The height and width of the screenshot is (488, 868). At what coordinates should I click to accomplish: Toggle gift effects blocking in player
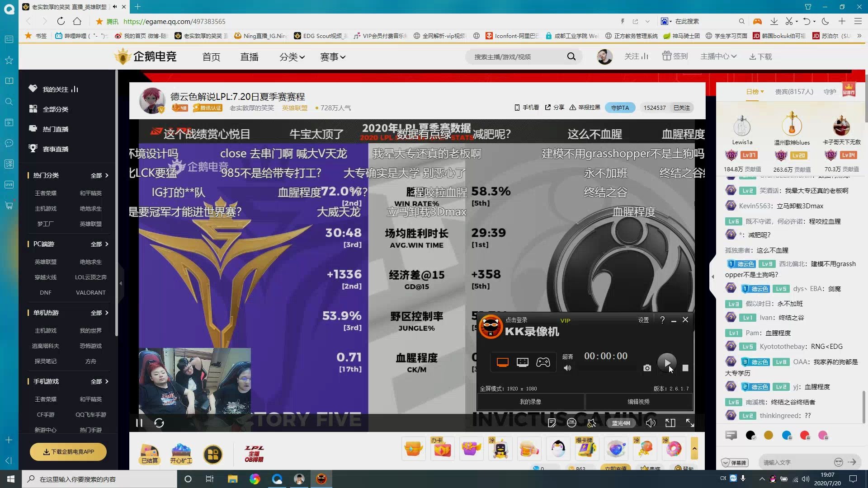point(591,423)
